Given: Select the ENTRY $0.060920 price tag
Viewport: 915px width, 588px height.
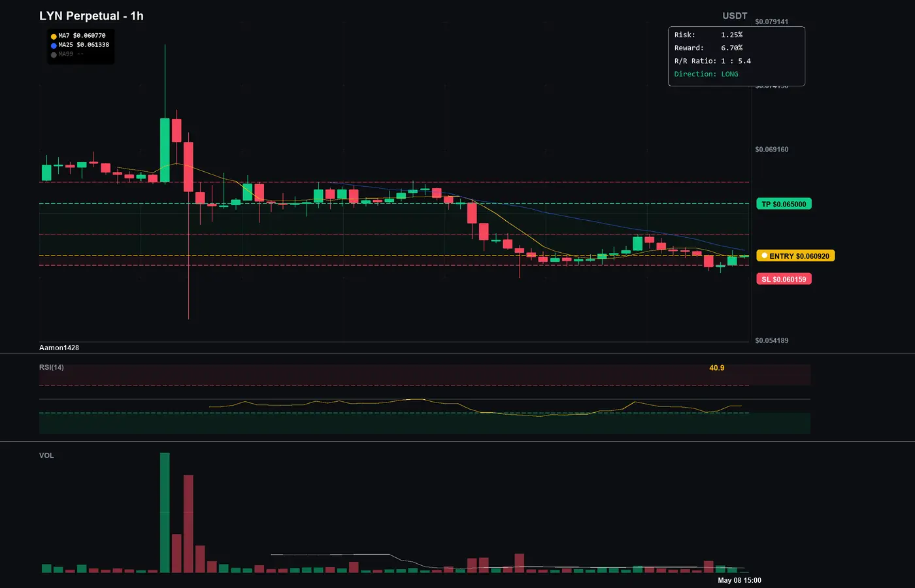Looking at the screenshot, I should pyautogui.click(x=795, y=255).
